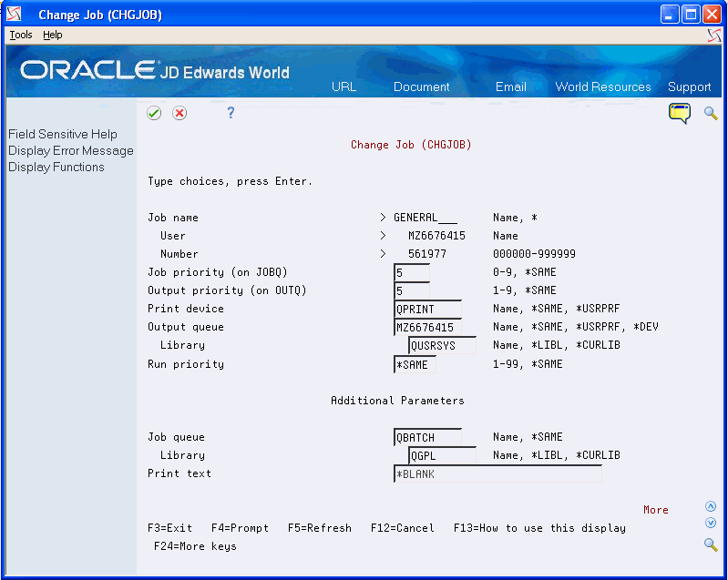This screenshot has width=728, height=580.
Task: Click the 'Type choices, press Enter.' text
Action: [x=230, y=181]
